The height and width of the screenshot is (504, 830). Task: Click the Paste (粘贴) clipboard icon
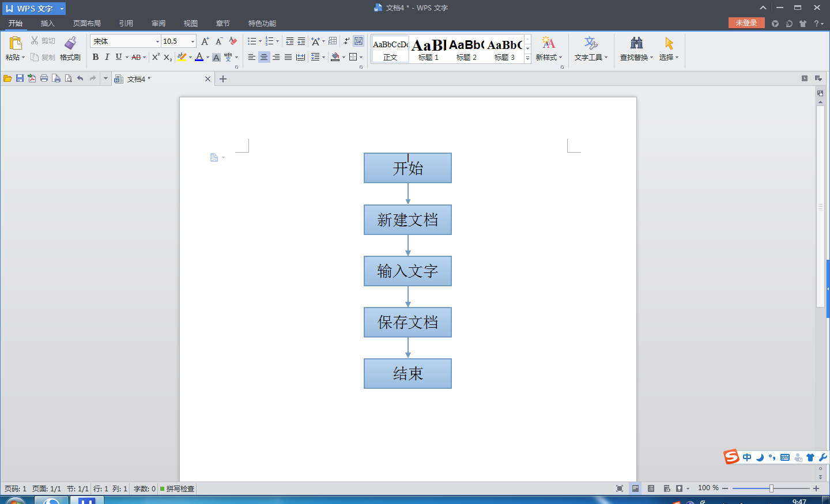point(16,43)
